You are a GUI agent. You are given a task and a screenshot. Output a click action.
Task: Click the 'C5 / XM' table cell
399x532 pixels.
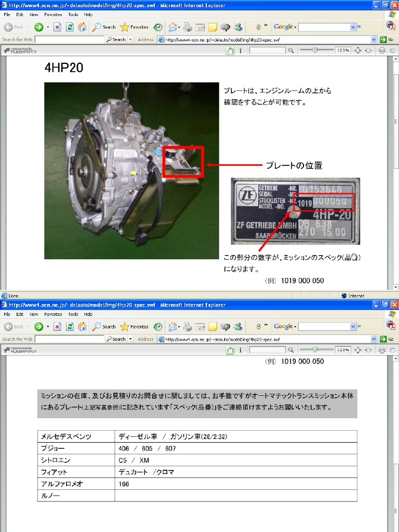236,460
